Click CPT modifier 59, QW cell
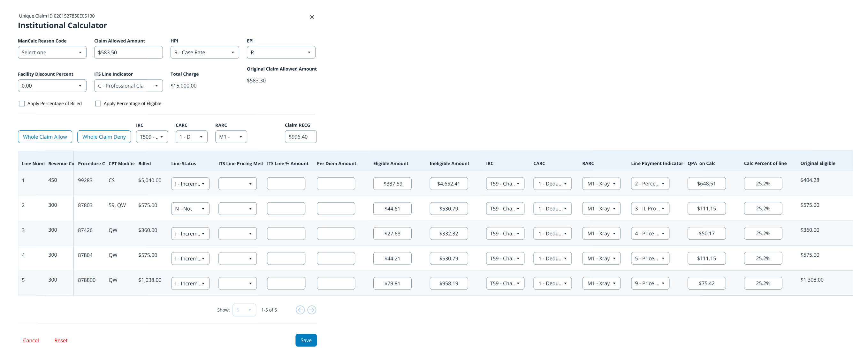868x357 pixels. (117, 205)
